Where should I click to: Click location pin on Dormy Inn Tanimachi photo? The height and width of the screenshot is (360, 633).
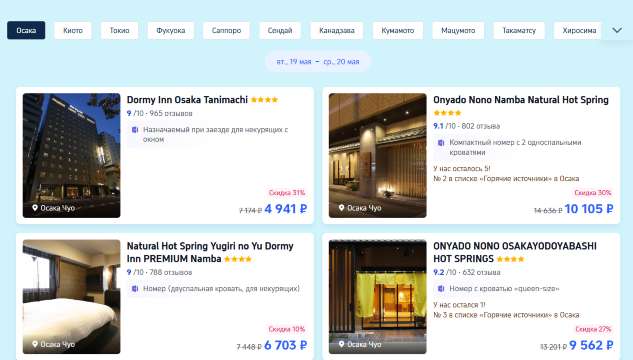[35, 208]
